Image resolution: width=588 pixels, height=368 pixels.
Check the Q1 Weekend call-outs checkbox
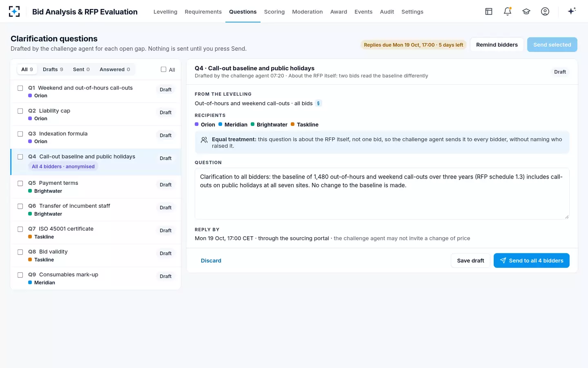point(20,88)
